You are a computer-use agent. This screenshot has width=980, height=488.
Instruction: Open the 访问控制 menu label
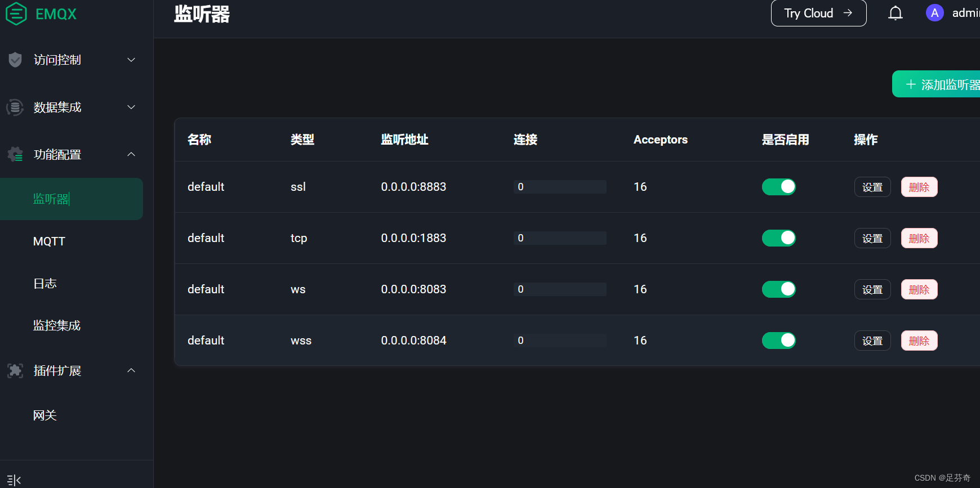[x=57, y=60]
